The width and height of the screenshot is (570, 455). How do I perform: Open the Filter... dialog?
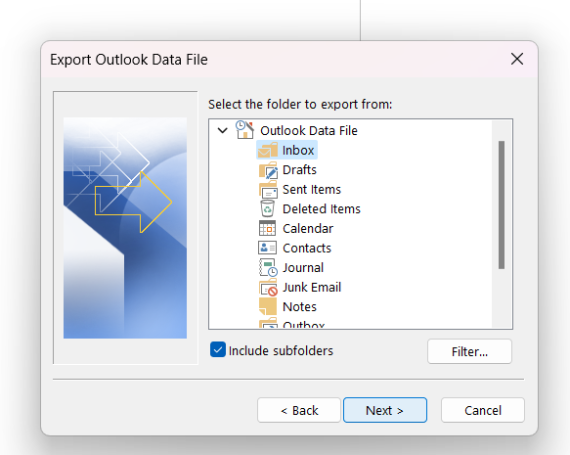coord(470,351)
